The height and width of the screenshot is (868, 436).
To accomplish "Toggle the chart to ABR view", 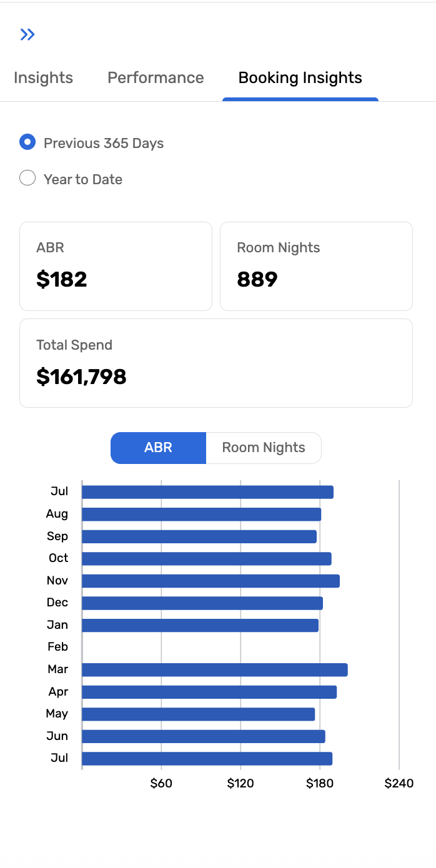I will (x=158, y=448).
